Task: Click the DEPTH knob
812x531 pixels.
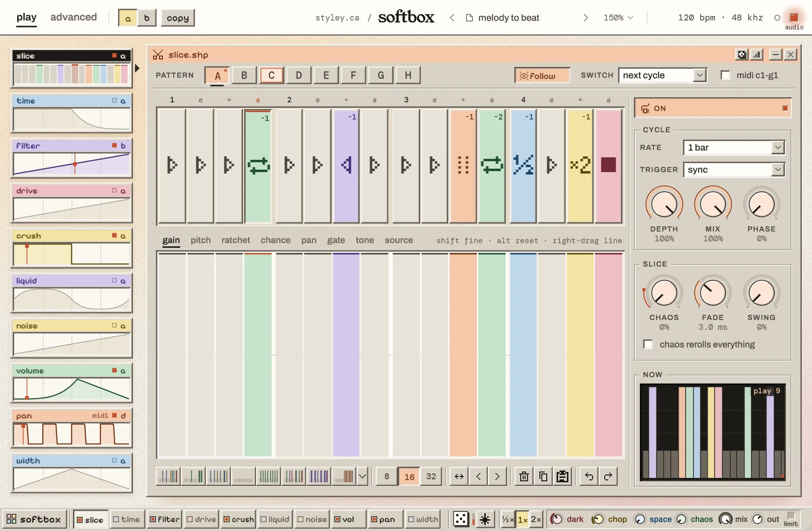Action: (664, 205)
